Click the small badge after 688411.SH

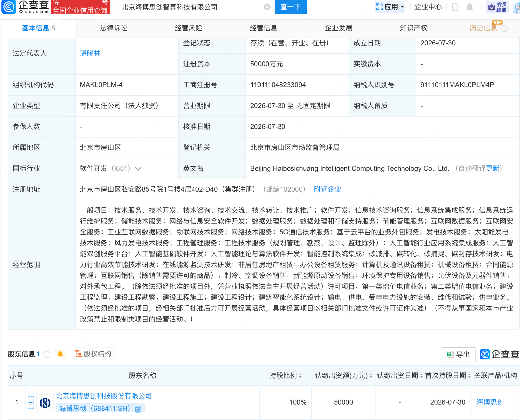click(138, 409)
